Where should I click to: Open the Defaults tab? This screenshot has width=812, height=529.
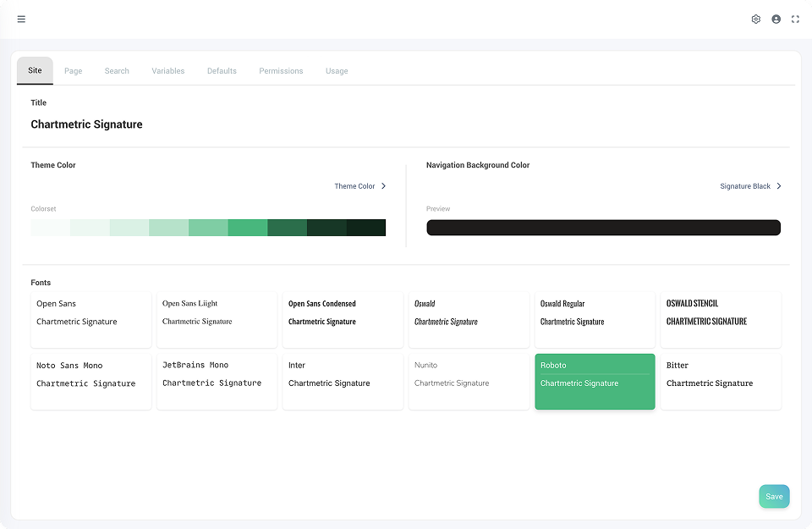(222, 71)
